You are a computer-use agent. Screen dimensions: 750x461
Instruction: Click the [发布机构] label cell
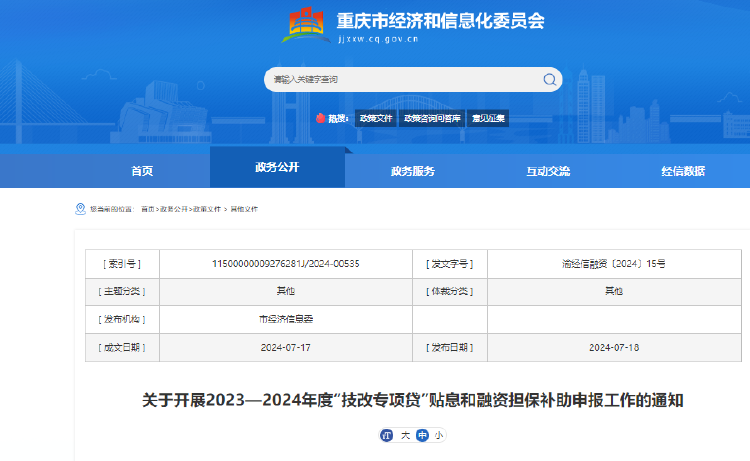122,319
